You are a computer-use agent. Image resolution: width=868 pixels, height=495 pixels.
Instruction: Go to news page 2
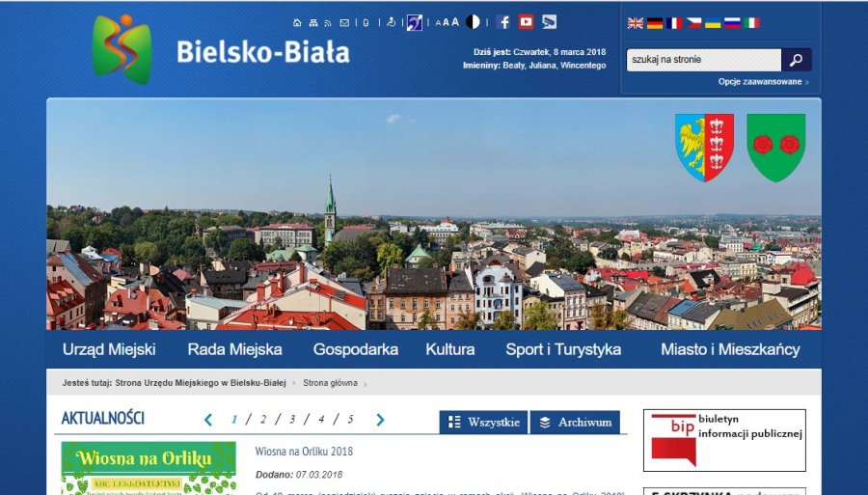tap(263, 420)
